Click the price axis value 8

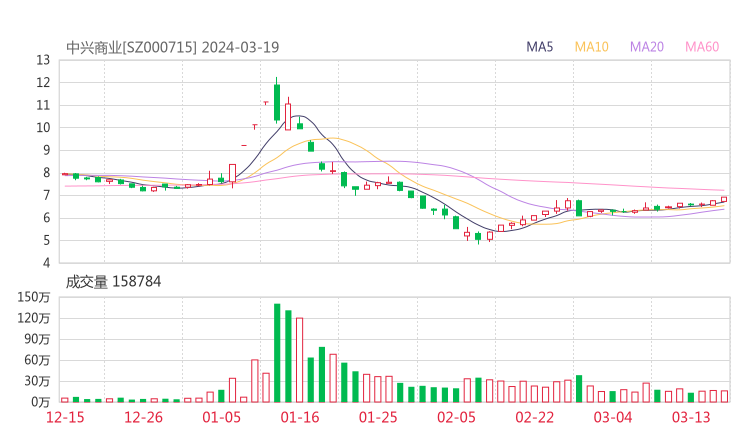coord(46,173)
